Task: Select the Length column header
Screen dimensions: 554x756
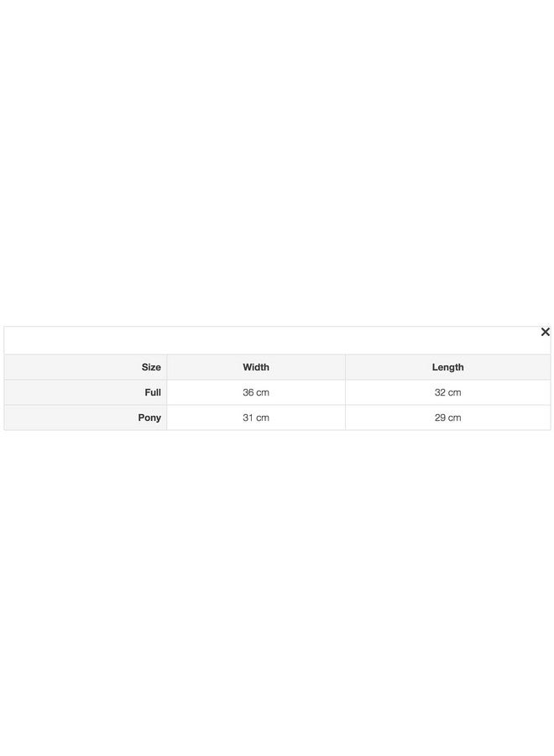Action: pyautogui.click(x=447, y=367)
